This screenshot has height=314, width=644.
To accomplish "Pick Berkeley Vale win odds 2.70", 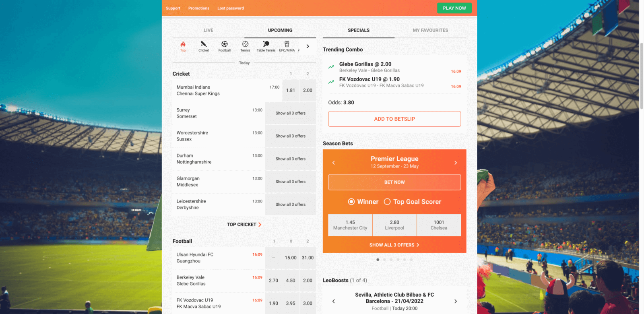I will point(273,281).
